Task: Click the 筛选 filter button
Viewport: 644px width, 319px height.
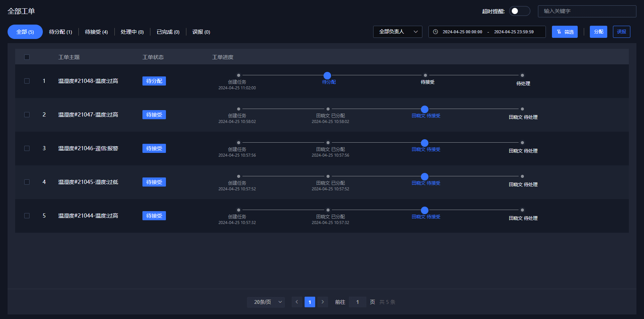Action: point(565,32)
